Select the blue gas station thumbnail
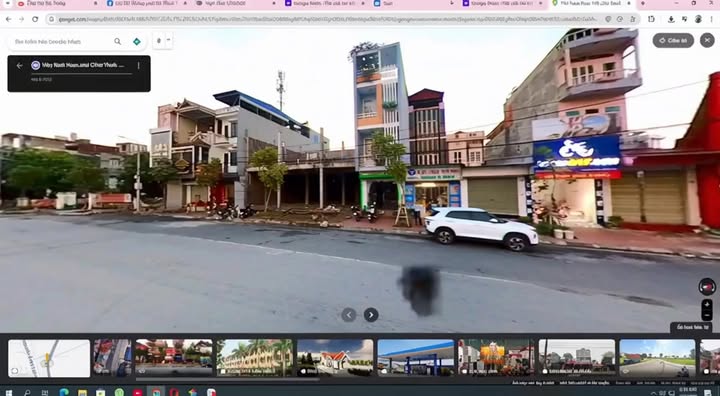This screenshot has height=396, width=720. (x=416, y=358)
